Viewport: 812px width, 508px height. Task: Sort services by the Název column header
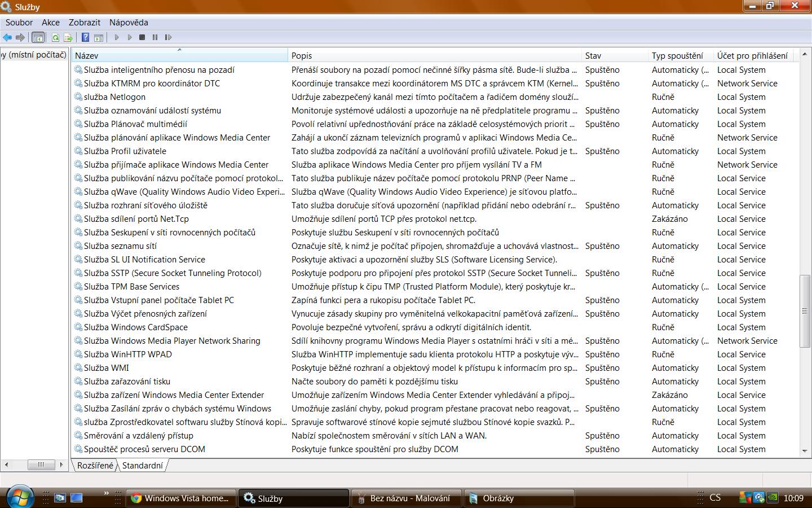179,55
